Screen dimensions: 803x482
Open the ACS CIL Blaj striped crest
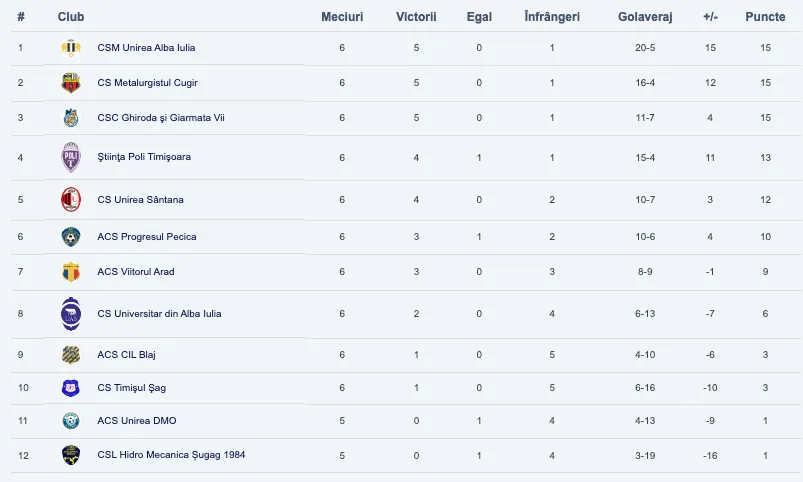click(x=71, y=354)
